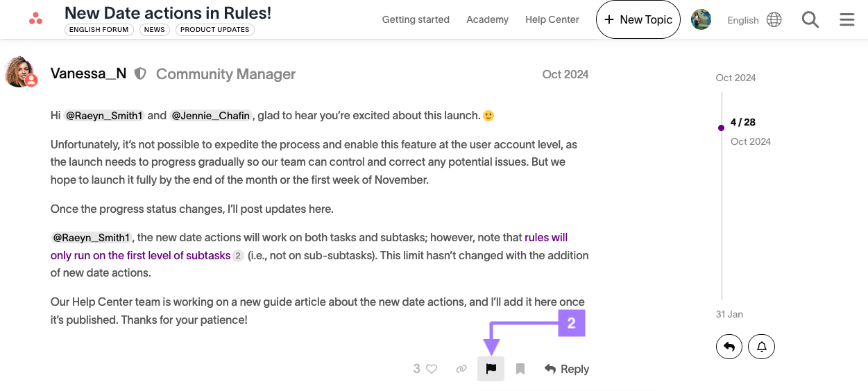Show the 3 likes count
The height and width of the screenshot is (391, 868).
point(416,369)
